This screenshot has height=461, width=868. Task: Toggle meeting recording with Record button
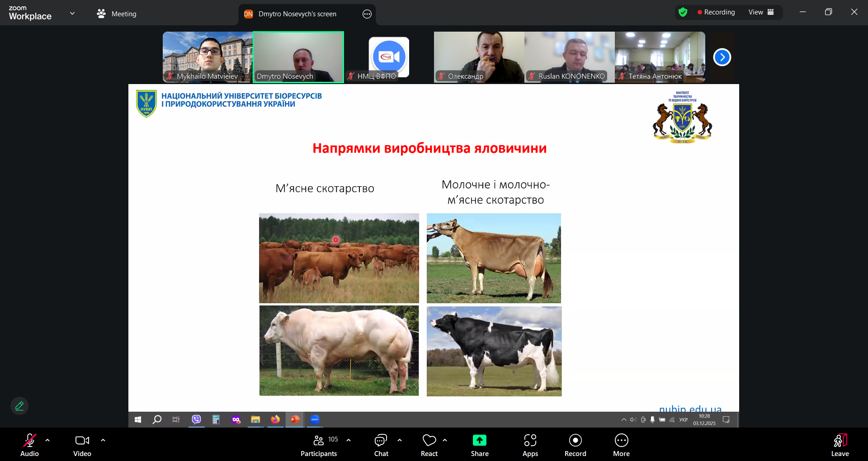click(575, 445)
